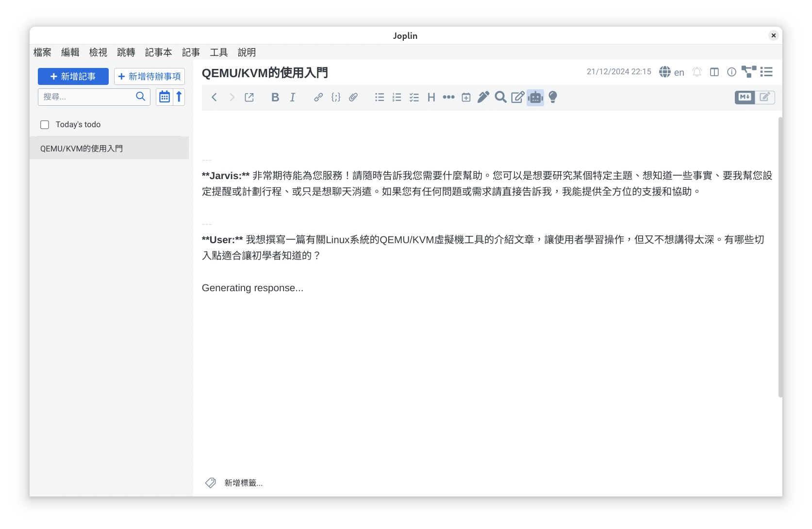The height and width of the screenshot is (529, 812).
Task: Switch editor to Rich Text mode
Action: [x=764, y=97]
